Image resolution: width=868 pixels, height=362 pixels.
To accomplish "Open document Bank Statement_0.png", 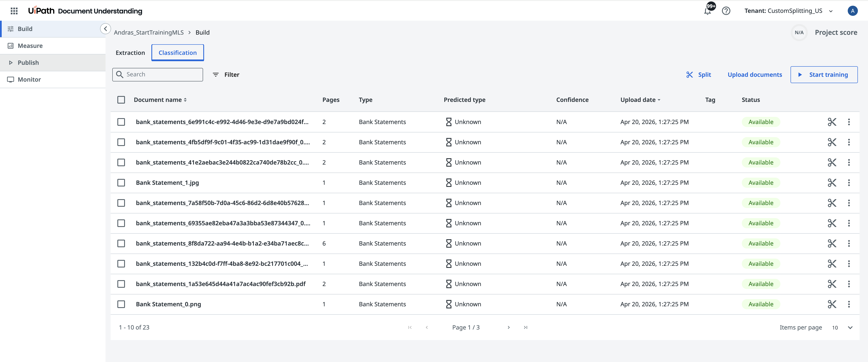I will pyautogui.click(x=168, y=304).
